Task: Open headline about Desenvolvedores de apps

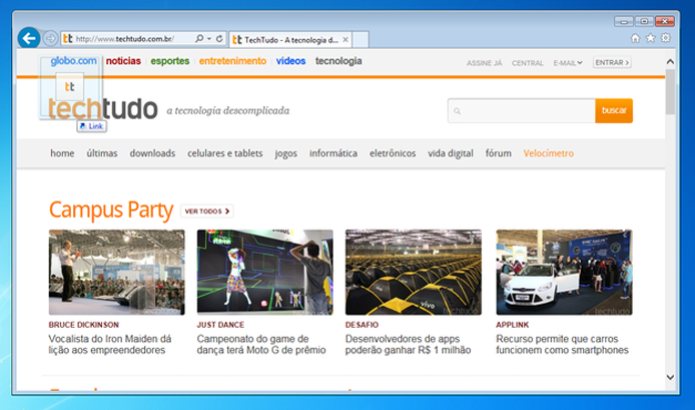Action: click(x=408, y=344)
